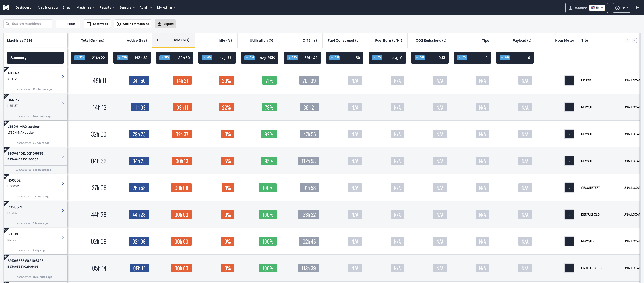Open H50052 machine details chevron
Screen dimensions: 644x283
[x=63, y=183]
